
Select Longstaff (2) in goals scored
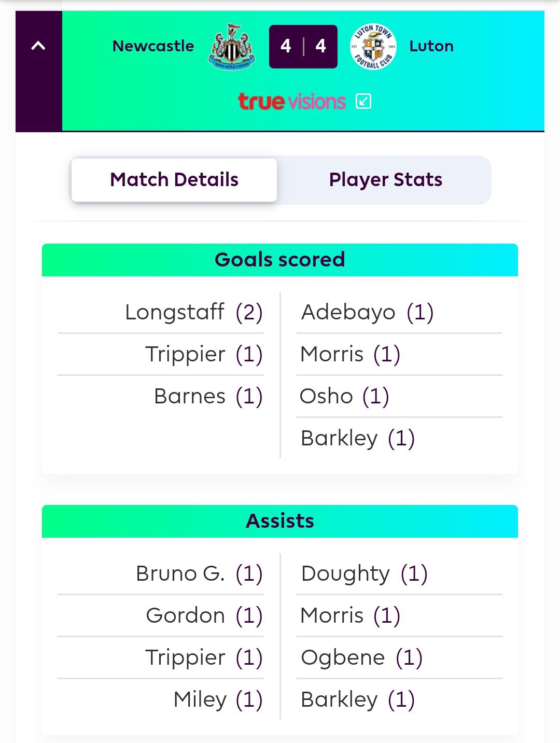(x=194, y=312)
